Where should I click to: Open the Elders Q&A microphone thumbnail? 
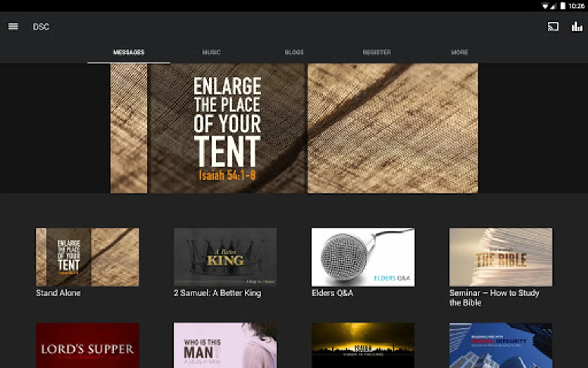[363, 257]
